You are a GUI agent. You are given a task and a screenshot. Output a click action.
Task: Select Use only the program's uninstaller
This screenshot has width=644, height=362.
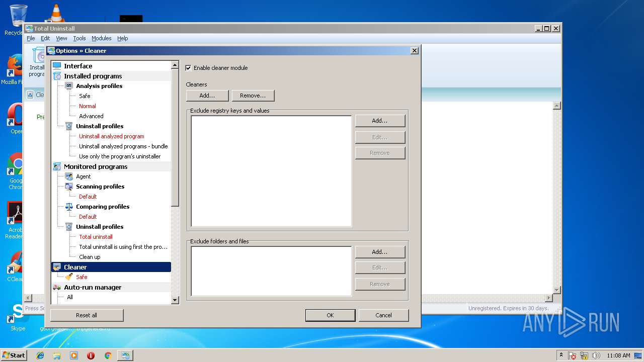pos(120,156)
